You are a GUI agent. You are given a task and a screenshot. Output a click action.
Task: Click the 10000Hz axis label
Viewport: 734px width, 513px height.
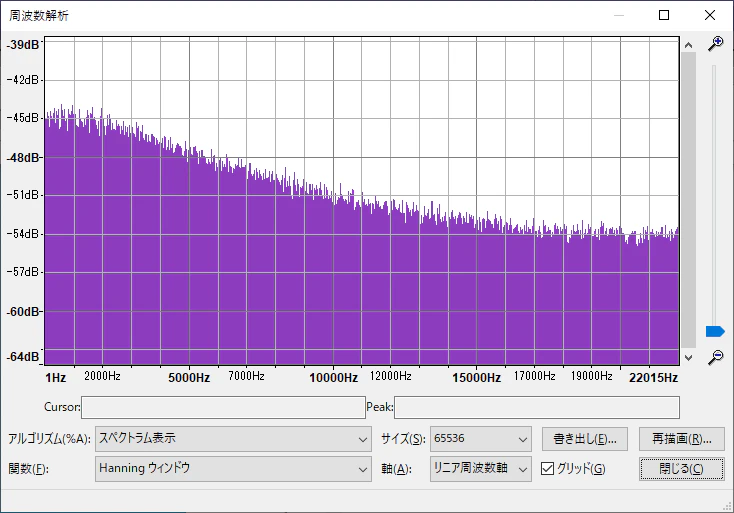click(x=333, y=378)
